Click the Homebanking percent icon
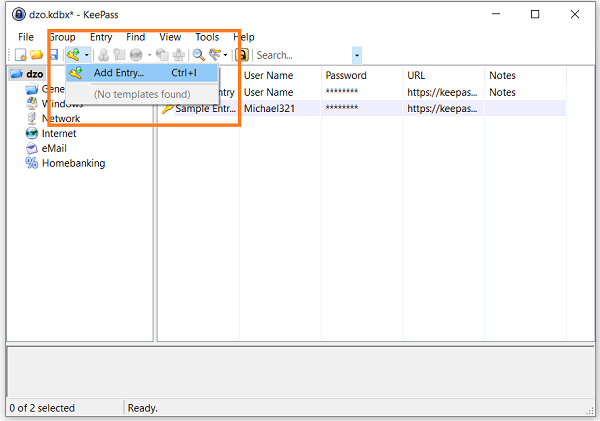This screenshot has width=600, height=421. tap(32, 163)
